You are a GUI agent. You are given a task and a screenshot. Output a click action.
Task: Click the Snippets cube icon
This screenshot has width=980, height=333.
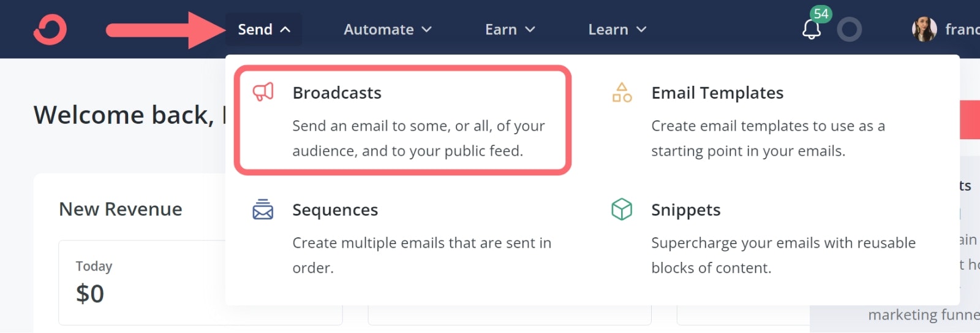622,209
